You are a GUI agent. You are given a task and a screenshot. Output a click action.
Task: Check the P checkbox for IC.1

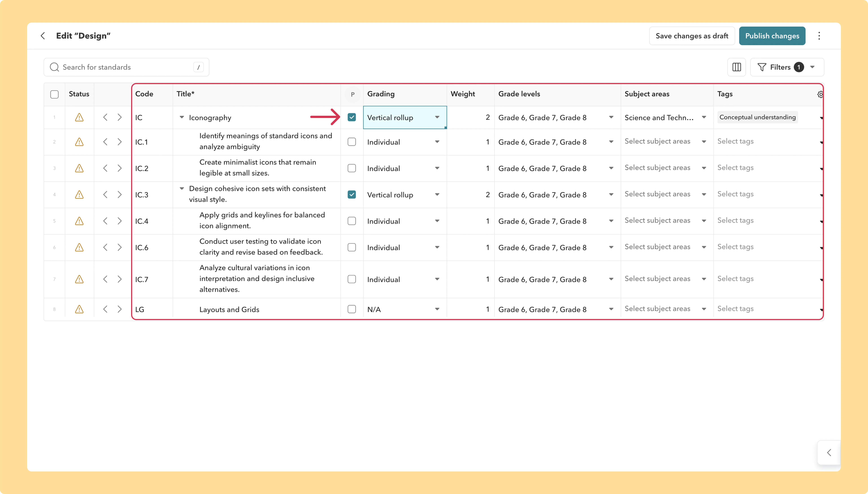coord(352,142)
